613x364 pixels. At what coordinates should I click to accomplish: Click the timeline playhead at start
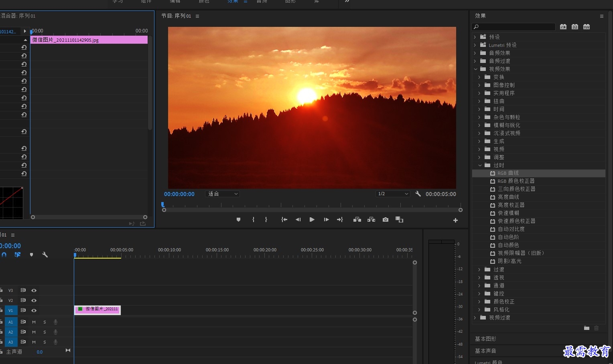(75, 255)
